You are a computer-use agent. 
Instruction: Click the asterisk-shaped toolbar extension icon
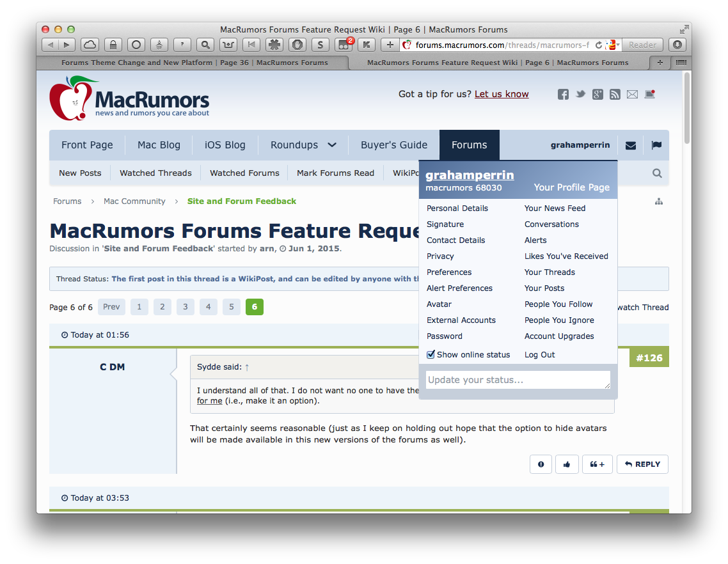pyautogui.click(x=274, y=45)
